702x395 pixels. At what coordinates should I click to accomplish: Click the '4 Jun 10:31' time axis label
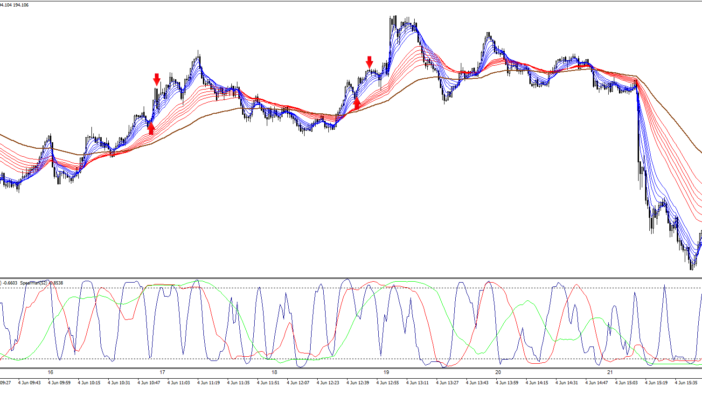[x=119, y=383]
